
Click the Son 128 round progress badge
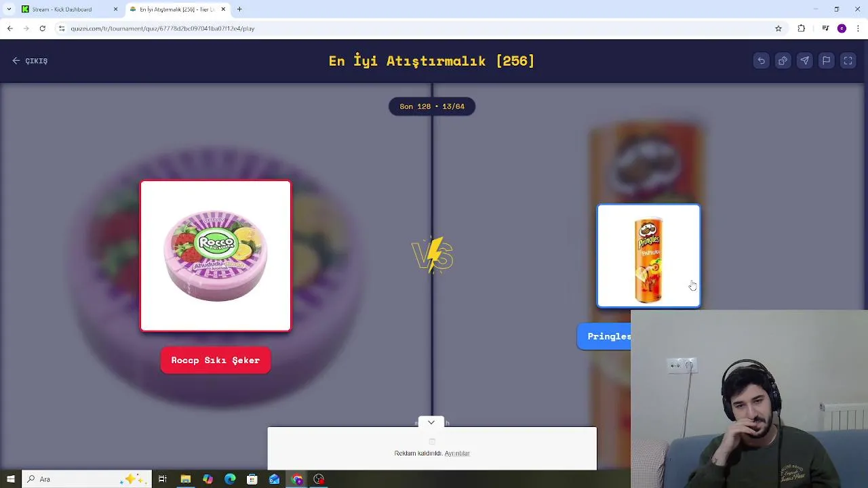click(x=432, y=106)
